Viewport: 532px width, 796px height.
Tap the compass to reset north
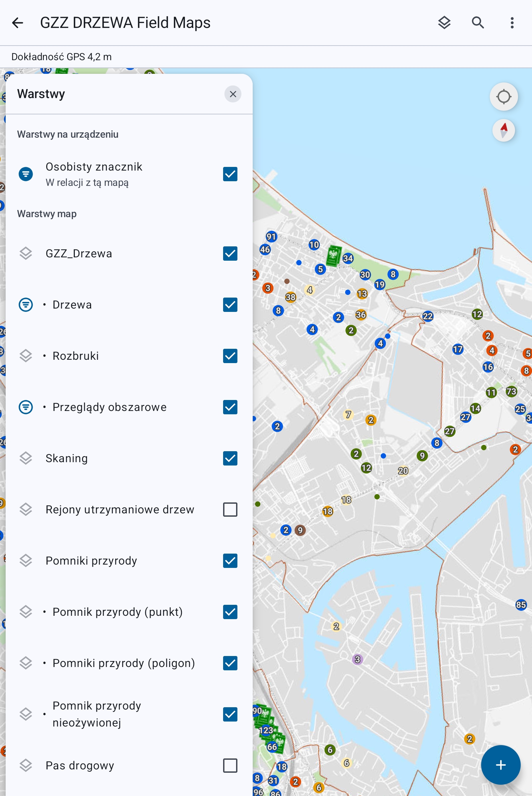[x=503, y=130]
